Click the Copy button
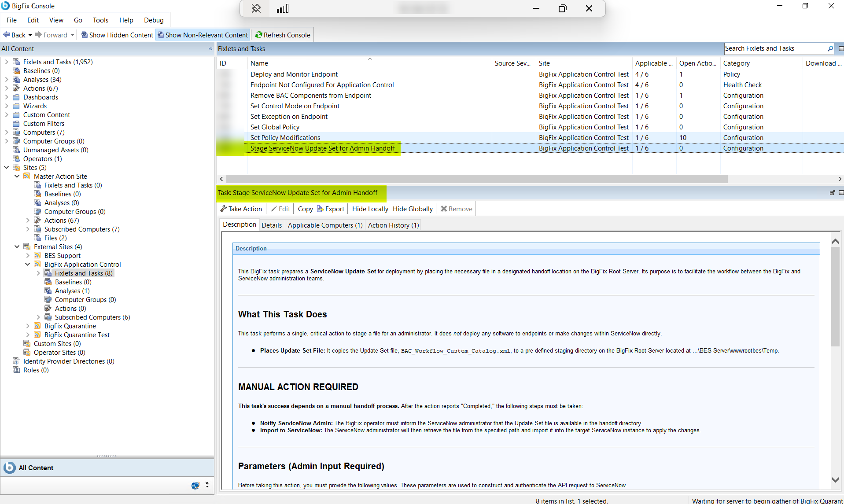The width and height of the screenshot is (844, 504). click(x=305, y=209)
